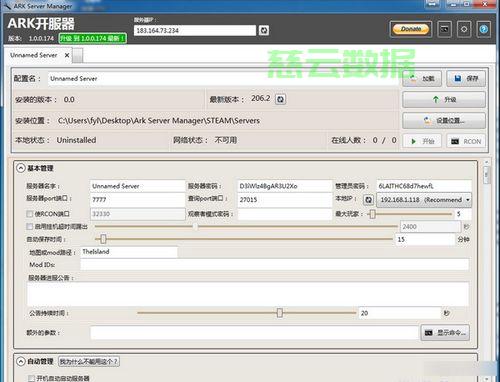Collapse the basic management section
The image size is (500, 382).
pos(21,168)
